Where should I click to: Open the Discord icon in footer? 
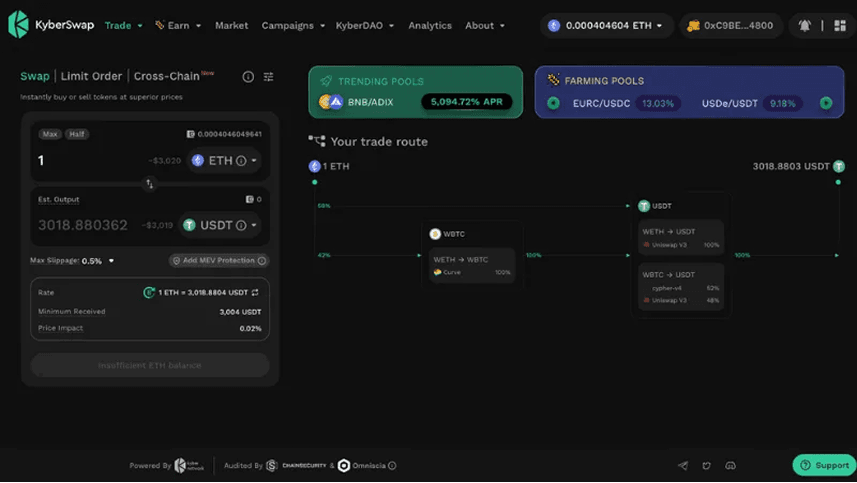731,466
